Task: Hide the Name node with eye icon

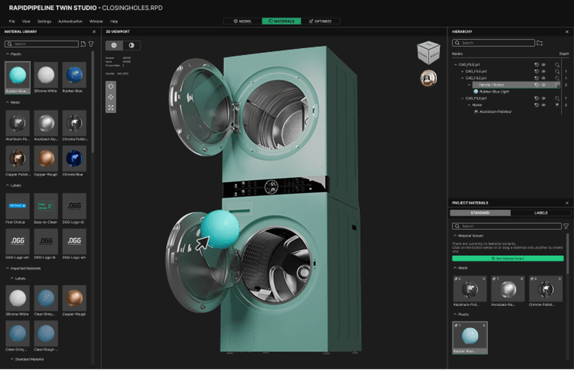Action: pos(543,105)
